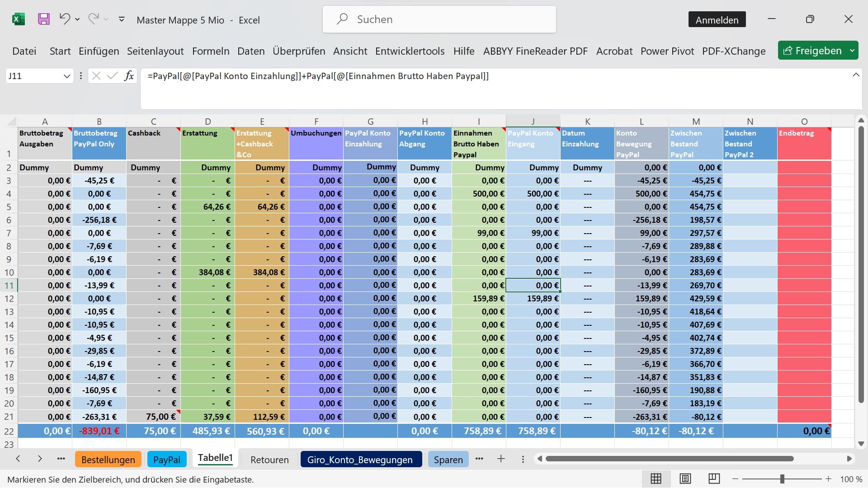Expand the Freigeben dropdown arrow
The width and height of the screenshot is (868, 488).
point(852,51)
